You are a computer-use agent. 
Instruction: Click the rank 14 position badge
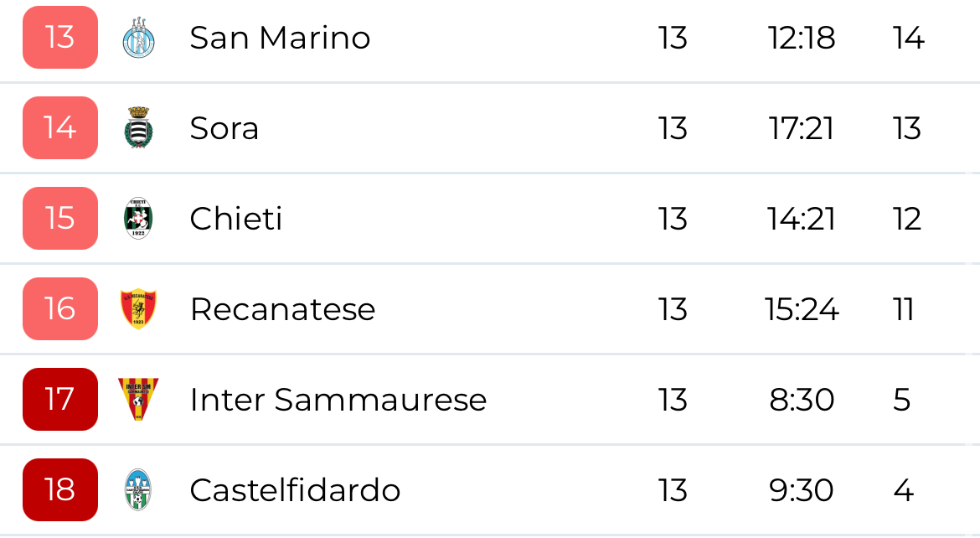point(60,128)
